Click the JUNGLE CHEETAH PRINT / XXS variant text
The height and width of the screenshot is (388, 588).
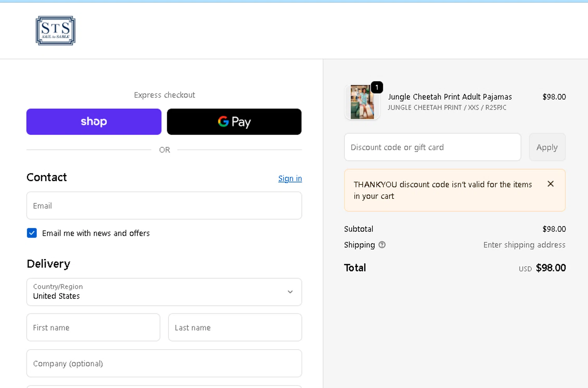point(447,107)
